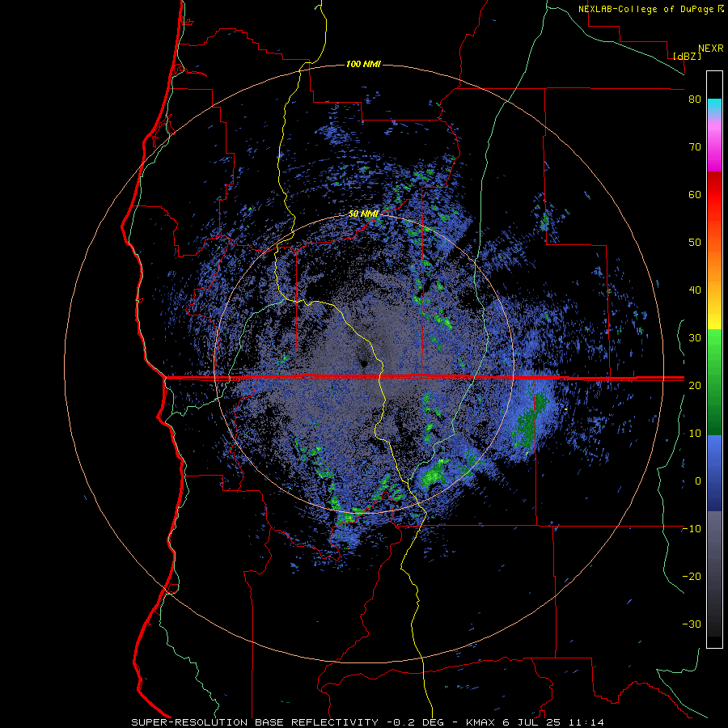Click the NEXLAB-College of DuPage label
This screenshot has height=728, width=728.
(x=645, y=9)
